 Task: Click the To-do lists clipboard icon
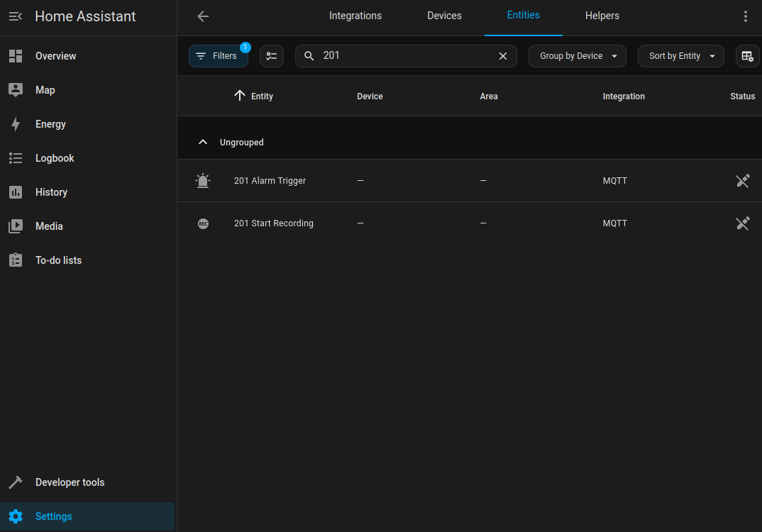16,260
